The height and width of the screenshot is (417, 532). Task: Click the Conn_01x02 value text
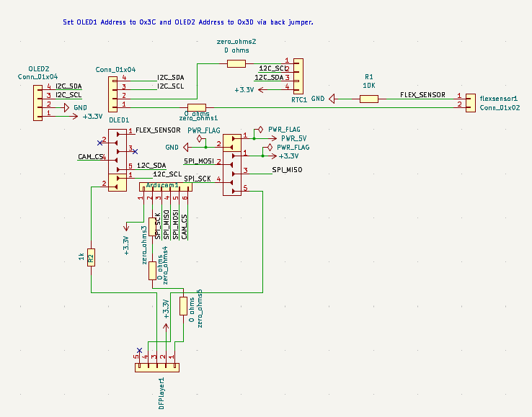click(500, 108)
